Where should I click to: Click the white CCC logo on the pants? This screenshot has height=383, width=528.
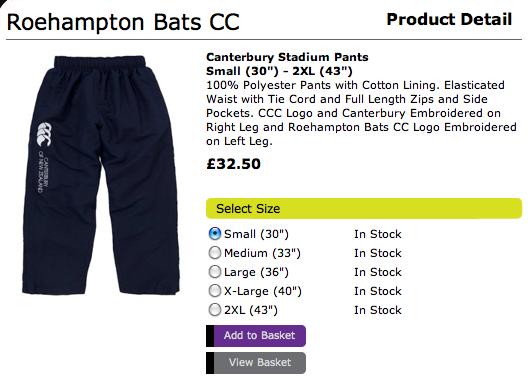point(43,134)
